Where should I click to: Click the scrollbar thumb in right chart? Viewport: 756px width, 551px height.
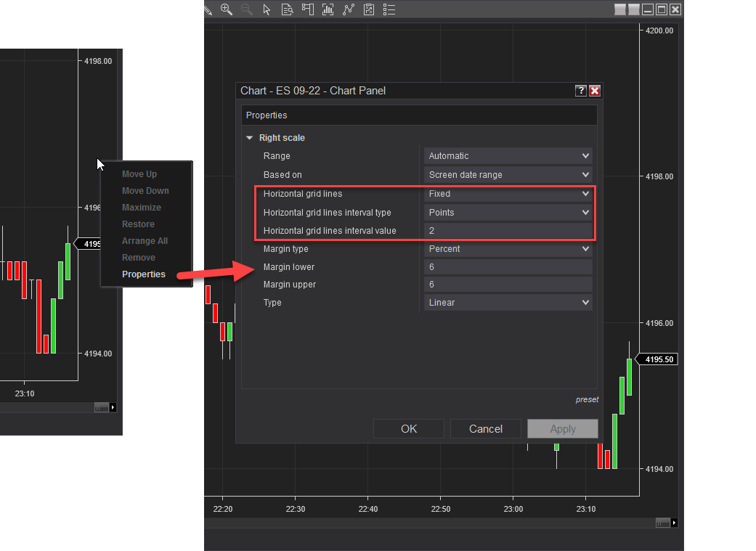pos(663,523)
